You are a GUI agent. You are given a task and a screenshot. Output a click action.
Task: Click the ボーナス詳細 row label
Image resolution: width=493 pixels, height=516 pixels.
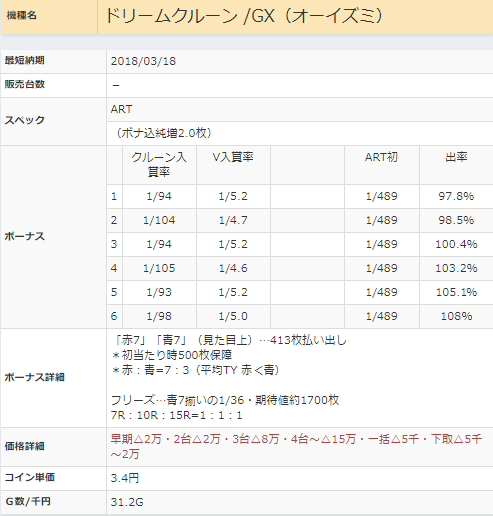tap(34, 377)
